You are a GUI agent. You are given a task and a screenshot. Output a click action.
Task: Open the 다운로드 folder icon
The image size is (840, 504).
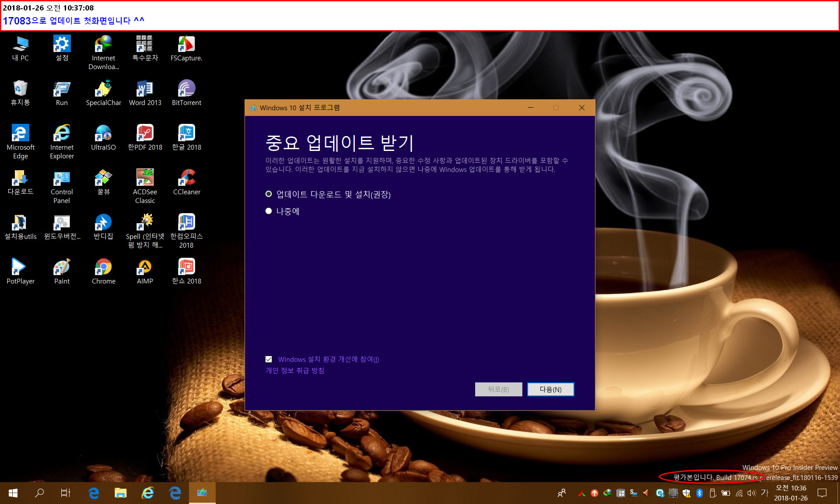[x=21, y=182]
